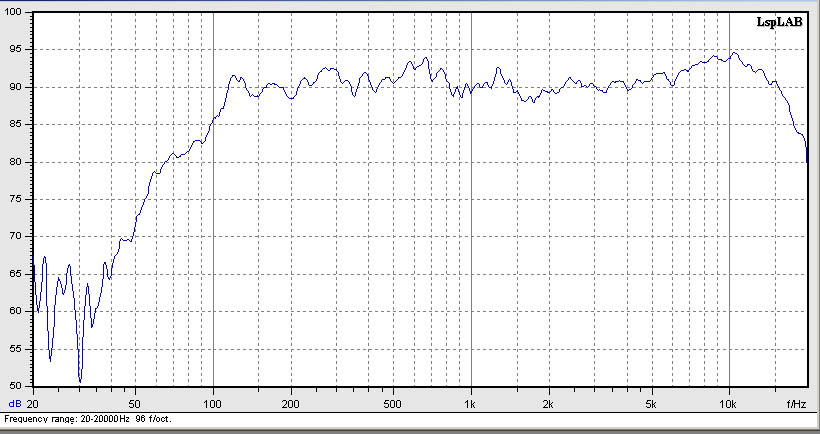Click the 50 Hz x-axis label

135,404
